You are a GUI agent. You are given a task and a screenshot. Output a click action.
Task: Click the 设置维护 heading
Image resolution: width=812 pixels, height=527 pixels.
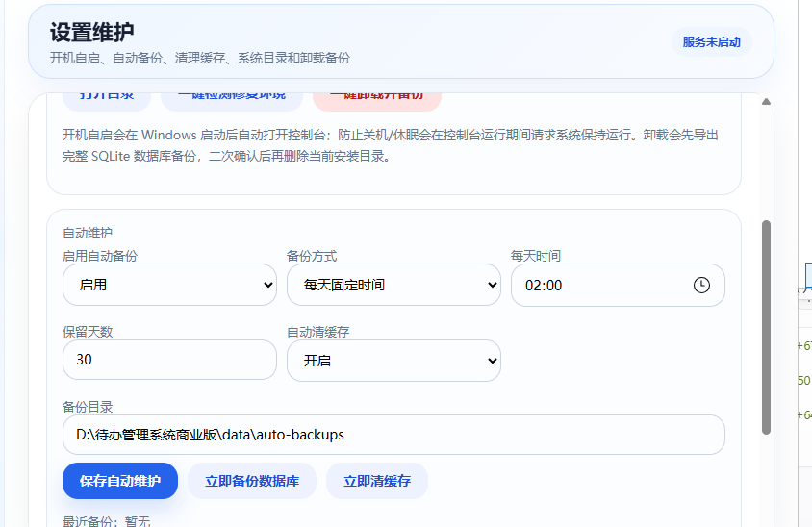(92, 33)
